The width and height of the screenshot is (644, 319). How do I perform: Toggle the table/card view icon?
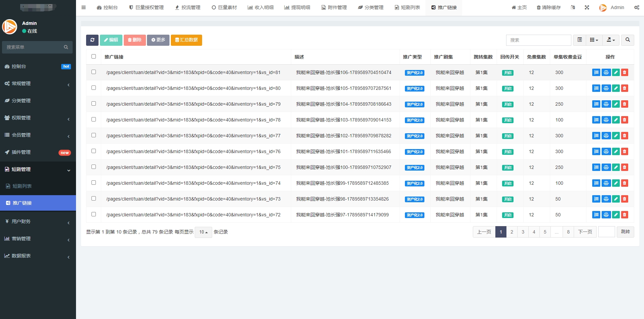[579, 40]
